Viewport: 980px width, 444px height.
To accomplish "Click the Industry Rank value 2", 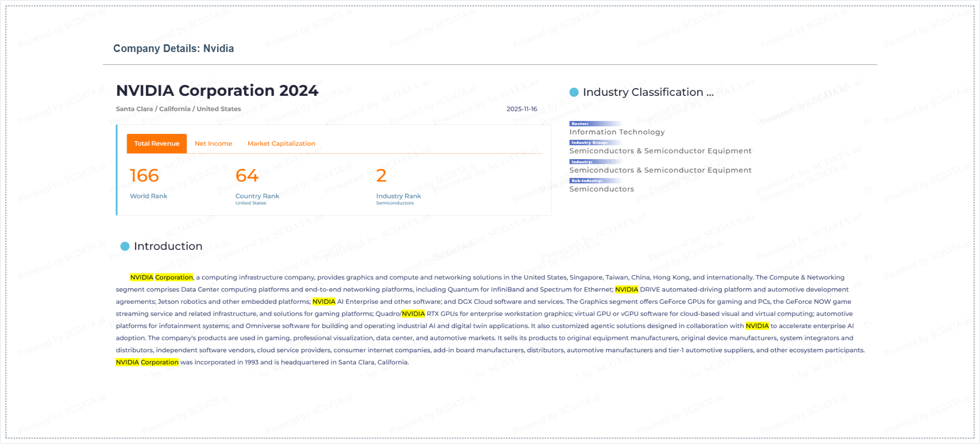I will pyautogui.click(x=381, y=176).
